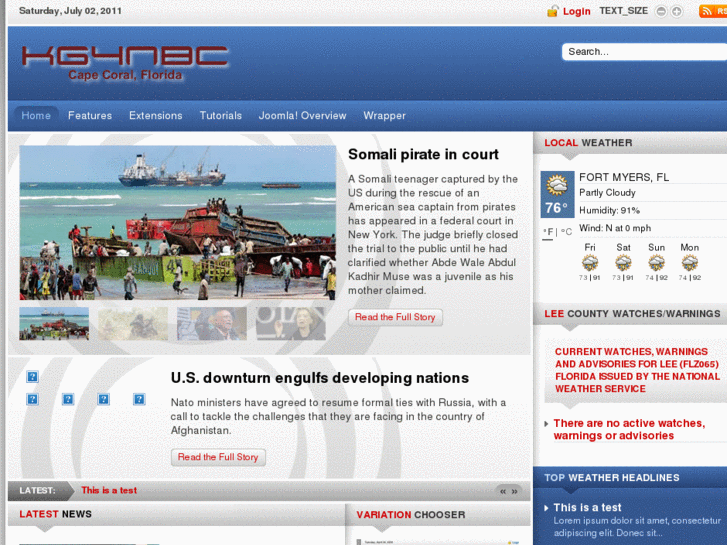
Task: Click fourth bottom-row missing image placeholder
Action: tap(139, 399)
